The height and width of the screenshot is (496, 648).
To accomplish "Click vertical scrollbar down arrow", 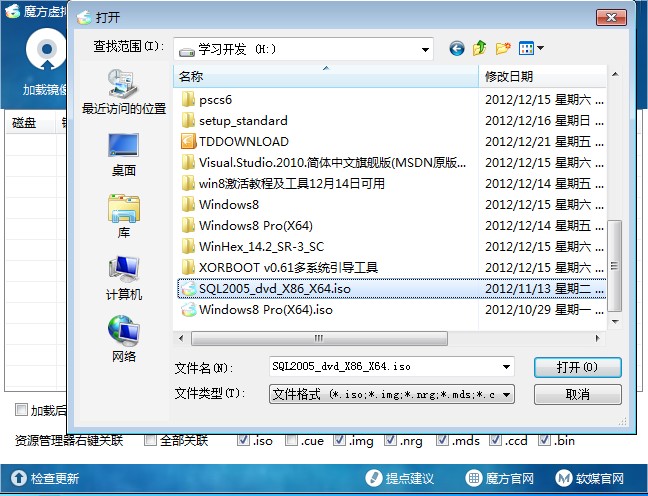I will 615,322.
